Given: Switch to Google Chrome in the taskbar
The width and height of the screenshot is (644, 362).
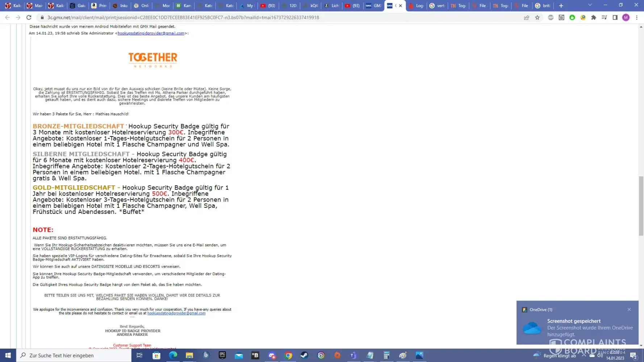Looking at the screenshot, I should click(288, 355).
